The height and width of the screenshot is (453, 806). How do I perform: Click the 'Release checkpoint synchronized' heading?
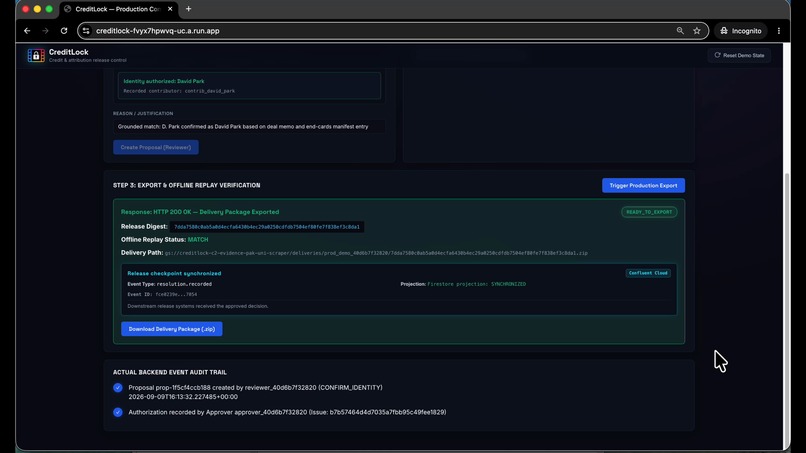[174, 274]
